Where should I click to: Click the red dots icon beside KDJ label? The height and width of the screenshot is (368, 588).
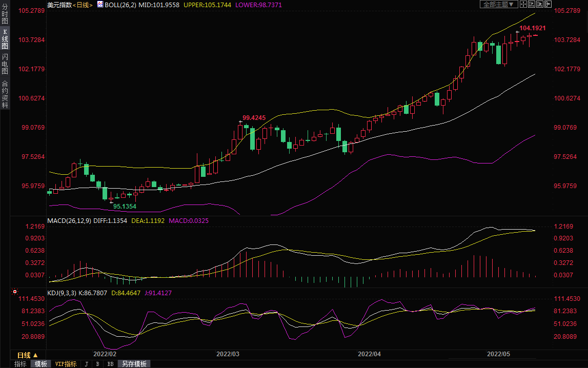coord(14,293)
